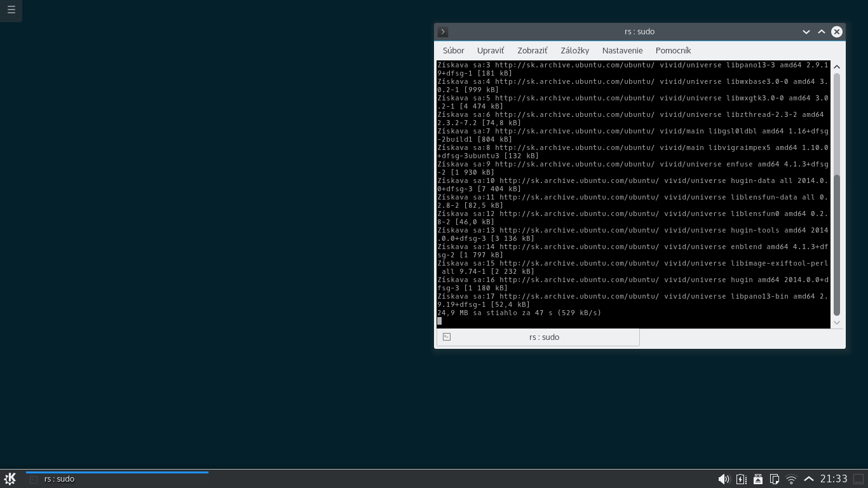
Task: Click the clock showing 21:33
Action: coord(833,479)
